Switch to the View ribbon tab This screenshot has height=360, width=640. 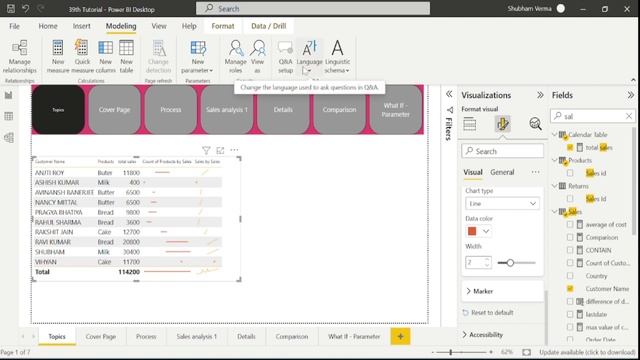pyautogui.click(x=159, y=26)
